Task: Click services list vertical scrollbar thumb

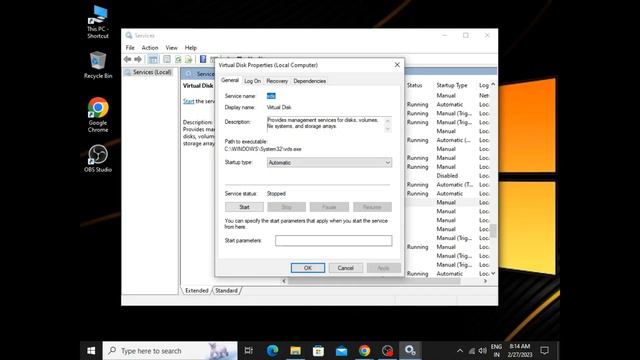Action: click(493, 230)
